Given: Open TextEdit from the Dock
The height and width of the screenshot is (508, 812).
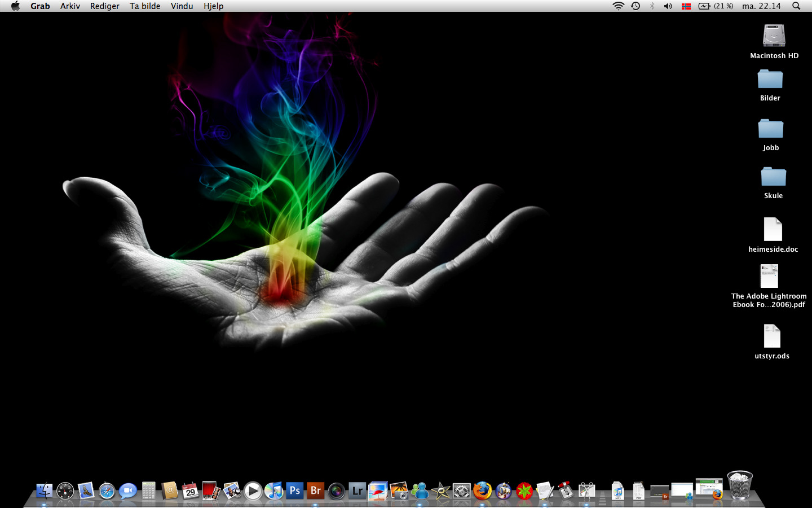Looking at the screenshot, I should pos(545,491).
